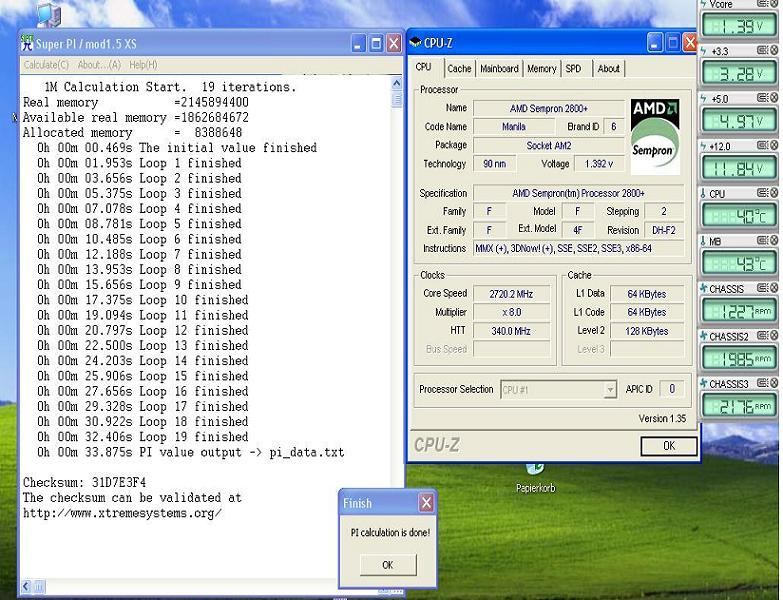Close the +3.3 voltage panel
783x600 pixels.
[774, 50]
